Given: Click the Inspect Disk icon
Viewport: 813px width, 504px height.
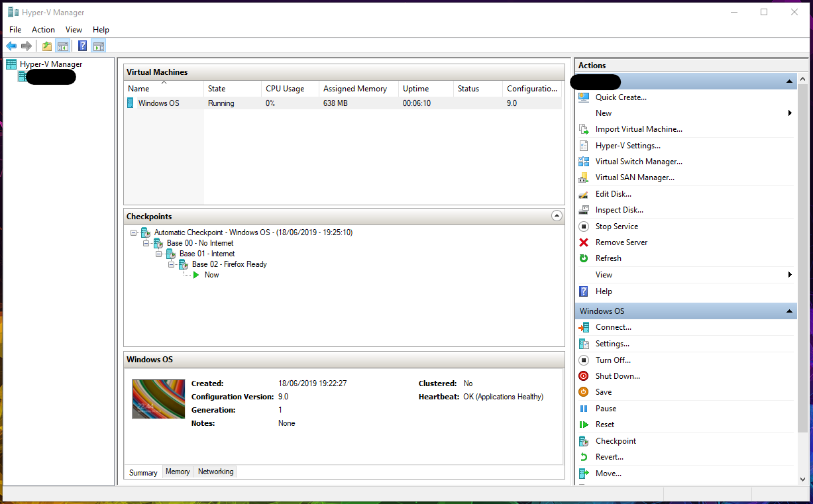Looking at the screenshot, I should (584, 210).
